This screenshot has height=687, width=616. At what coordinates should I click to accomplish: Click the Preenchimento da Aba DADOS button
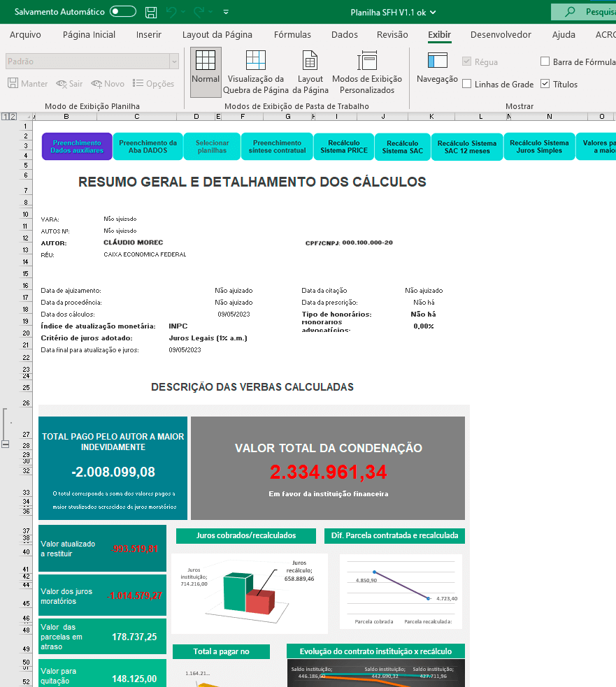click(148, 146)
